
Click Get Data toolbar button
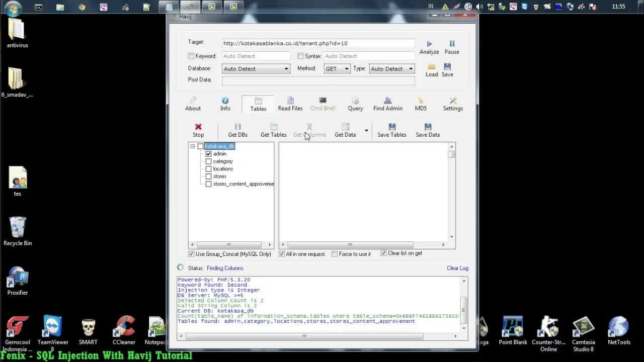pos(345,130)
